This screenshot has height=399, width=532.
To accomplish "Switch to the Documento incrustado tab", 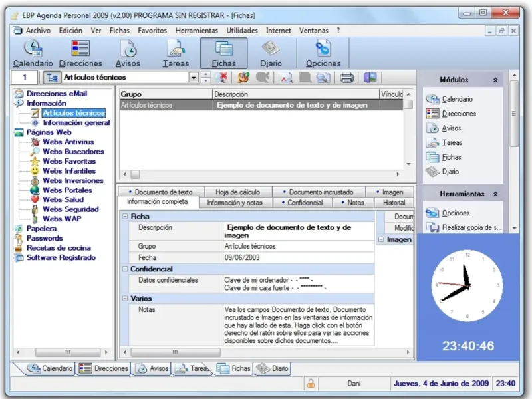I will (x=319, y=192).
